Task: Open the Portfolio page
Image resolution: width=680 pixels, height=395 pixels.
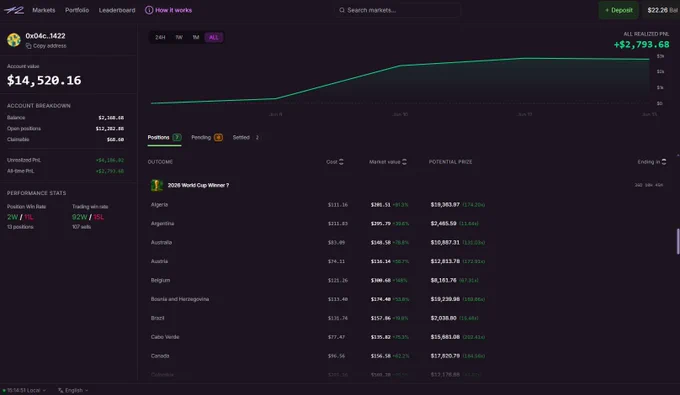Action: coord(77,10)
